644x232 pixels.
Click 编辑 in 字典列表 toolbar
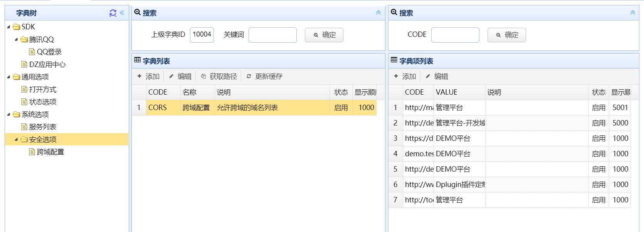(180, 77)
